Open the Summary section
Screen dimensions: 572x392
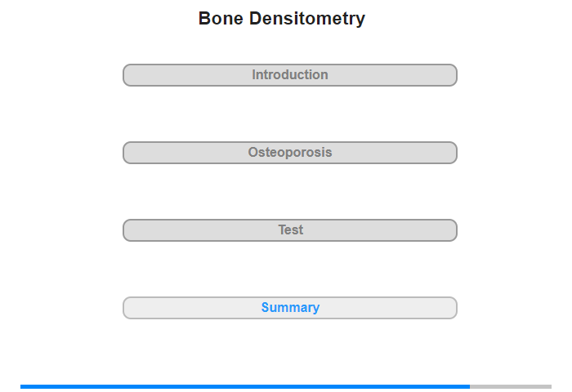click(290, 308)
